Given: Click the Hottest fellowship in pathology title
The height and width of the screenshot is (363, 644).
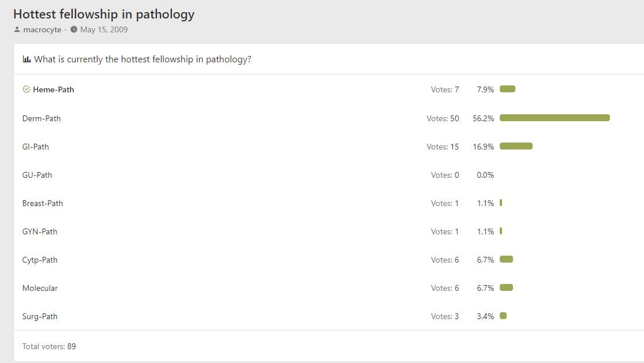Looking at the screenshot, I should [104, 14].
